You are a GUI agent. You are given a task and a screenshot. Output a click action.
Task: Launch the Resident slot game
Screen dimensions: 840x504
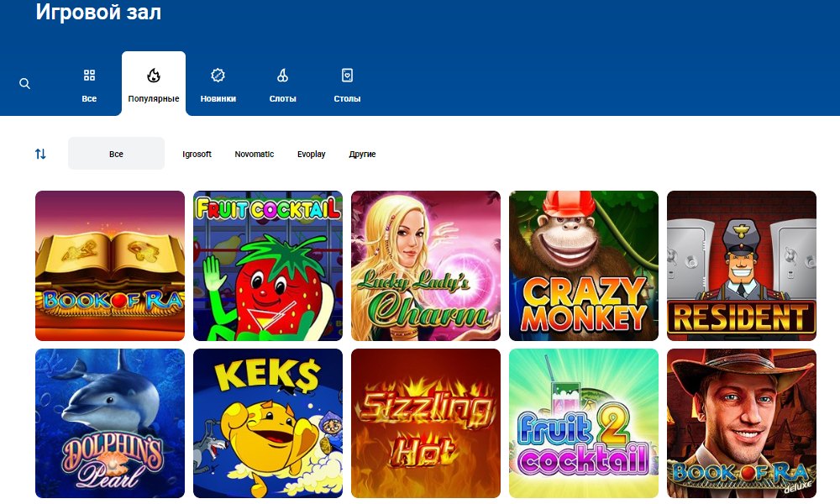click(742, 265)
